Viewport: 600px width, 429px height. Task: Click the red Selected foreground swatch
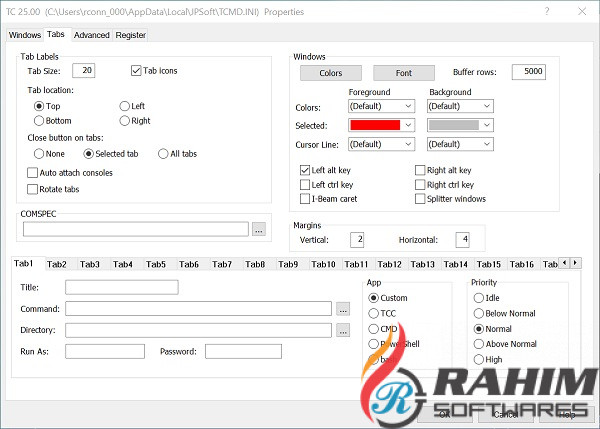375,125
